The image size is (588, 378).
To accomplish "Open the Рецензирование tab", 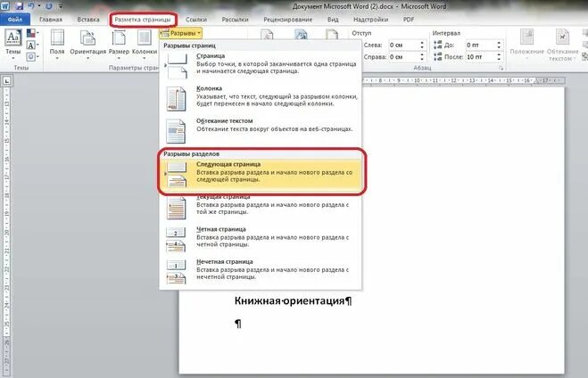I will (287, 19).
